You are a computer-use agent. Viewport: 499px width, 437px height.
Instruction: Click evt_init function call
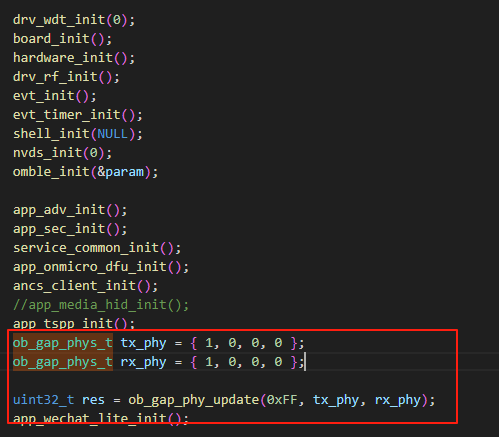point(55,96)
